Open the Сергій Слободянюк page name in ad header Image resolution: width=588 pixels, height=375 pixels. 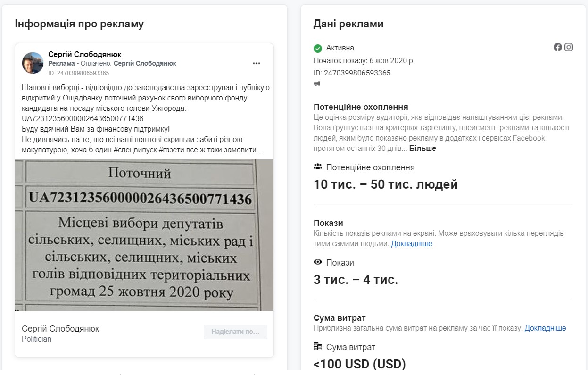click(85, 55)
